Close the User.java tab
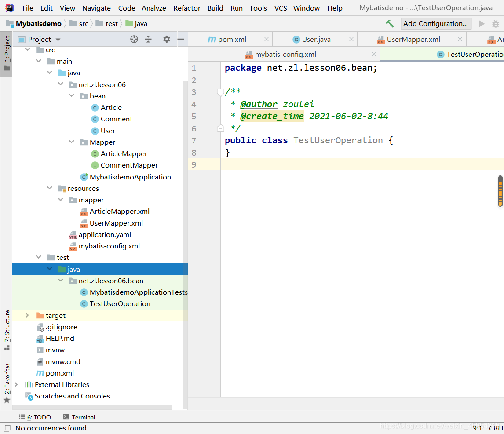Image resolution: width=504 pixels, height=434 pixels. 351,39
